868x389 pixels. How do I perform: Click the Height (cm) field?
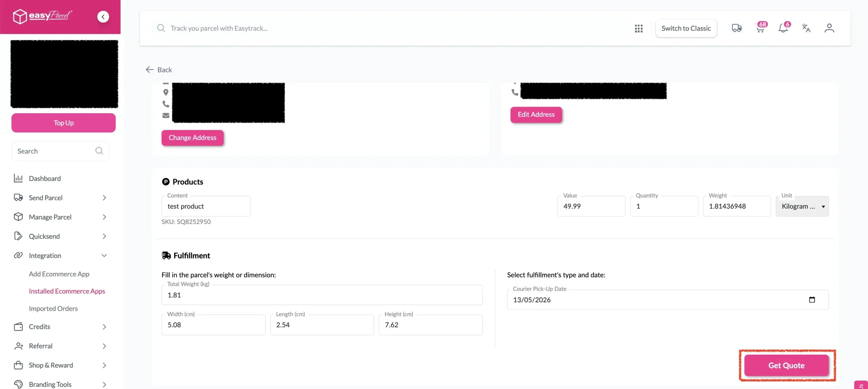431,325
